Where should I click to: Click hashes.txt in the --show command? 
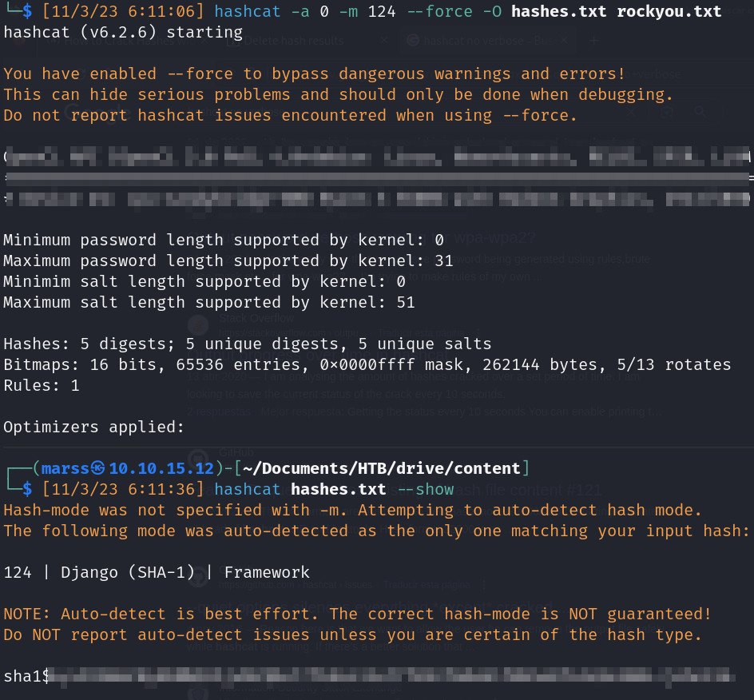(338, 489)
